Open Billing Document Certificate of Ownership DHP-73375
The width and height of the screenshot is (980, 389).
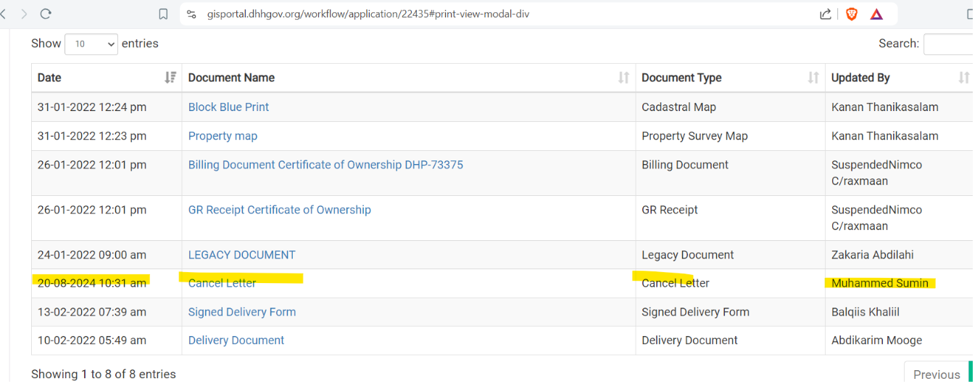[325, 165]
